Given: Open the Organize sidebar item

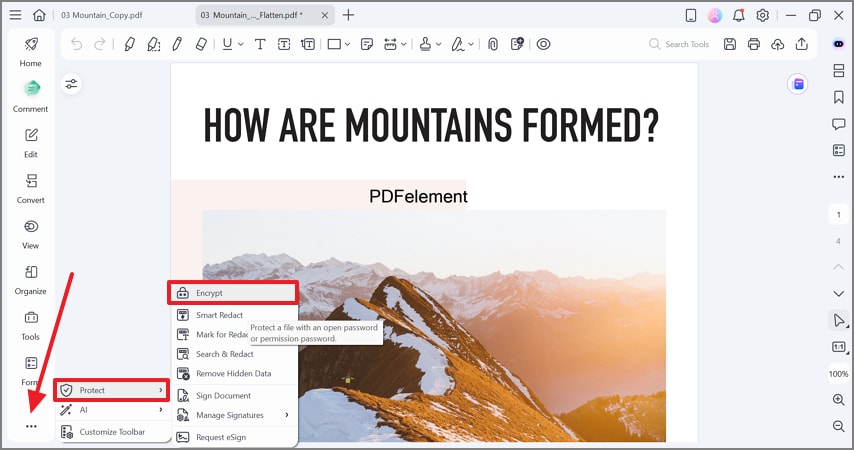Looking at the screenshot, I should 30,280.
